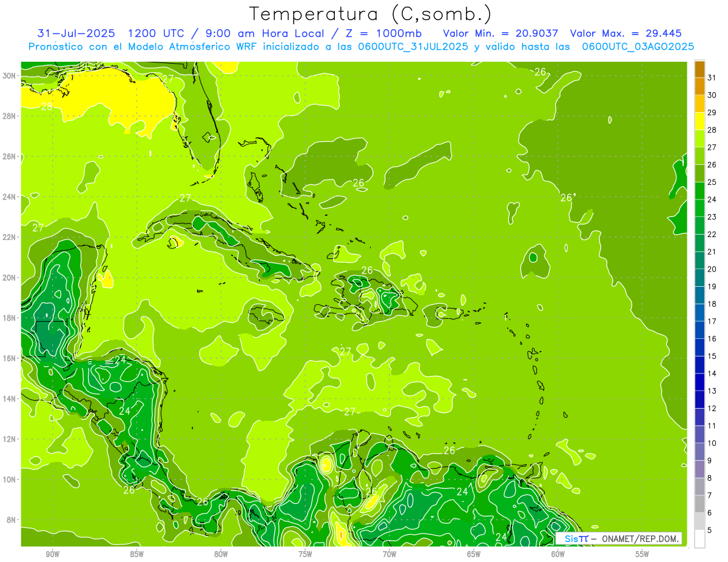Click the '75W' longitude axis label
The image size is (728, 562).
point(305,554)
